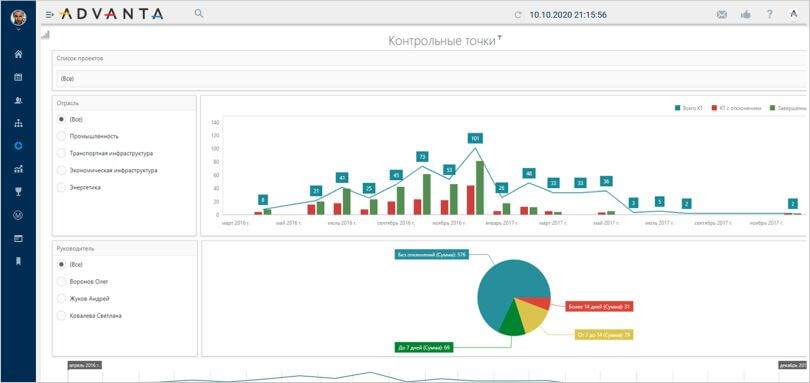Image resolution: width=810 pixels, height=383 pixels.
Task: Open help with the question mark icon
Action: 770,14
